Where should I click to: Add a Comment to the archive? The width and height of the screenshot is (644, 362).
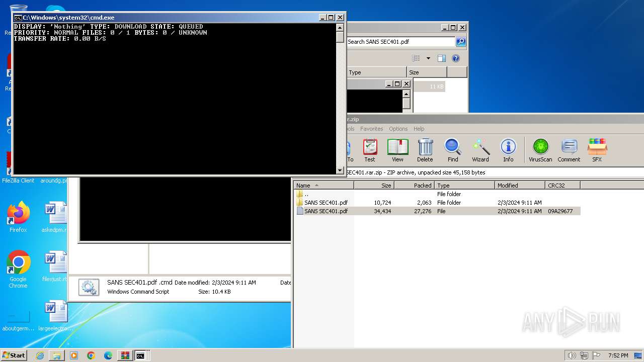[x=569, y=150]
